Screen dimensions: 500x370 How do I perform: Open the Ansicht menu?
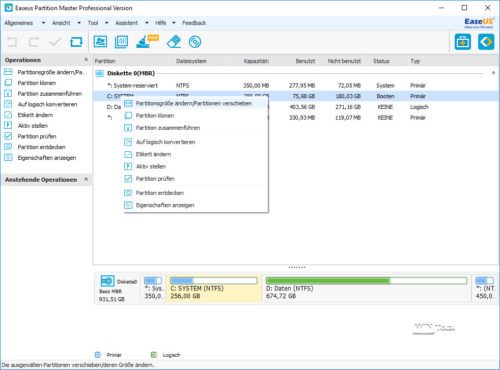(61, 23)
